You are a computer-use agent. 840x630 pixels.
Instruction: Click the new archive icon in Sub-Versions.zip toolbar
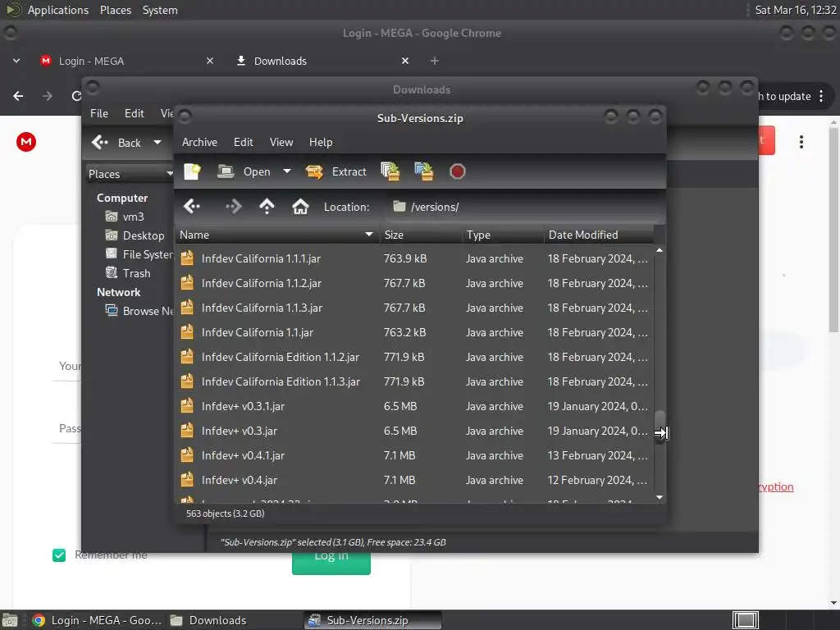(x=192, y=171)
